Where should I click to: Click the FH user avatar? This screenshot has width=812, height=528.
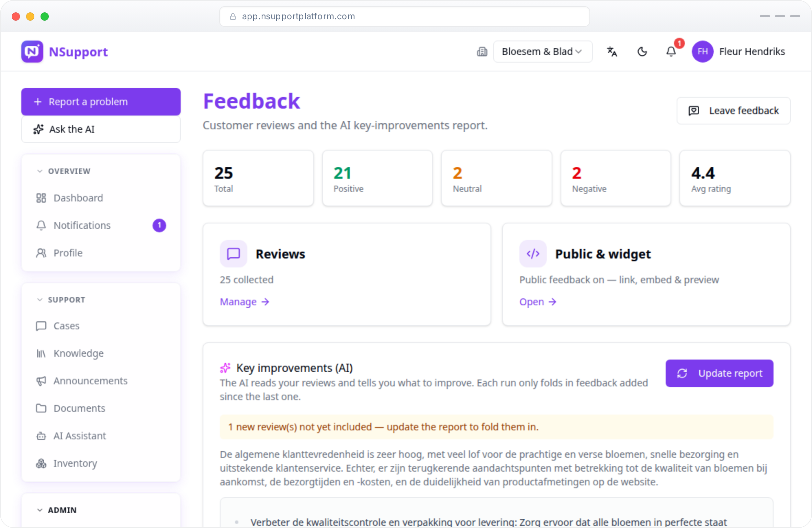[x=702, y=52]
